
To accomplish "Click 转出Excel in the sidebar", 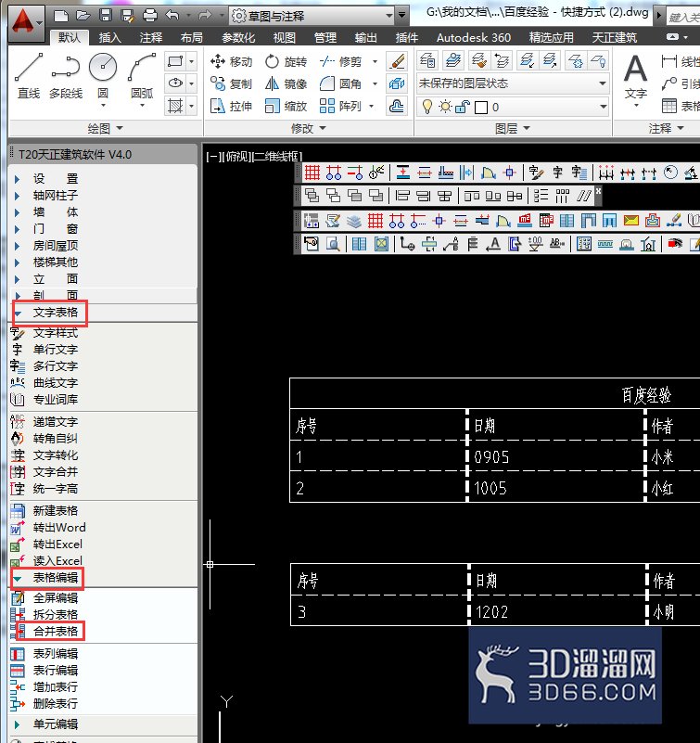I will click(57, 544).
